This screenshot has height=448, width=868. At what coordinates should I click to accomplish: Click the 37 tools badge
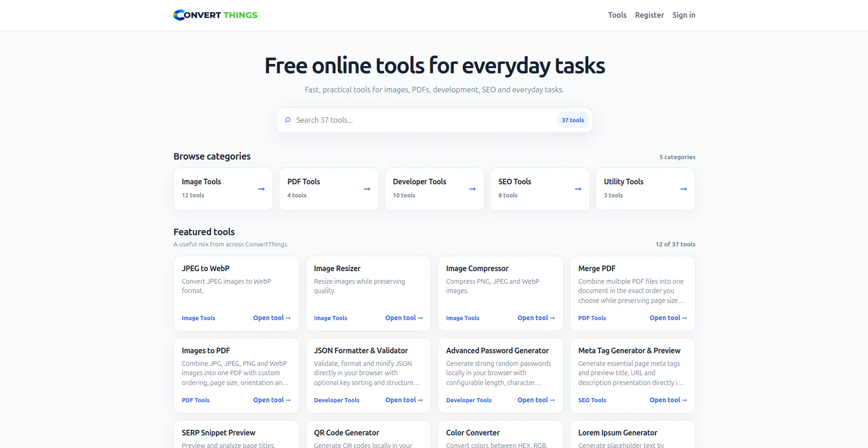point(573,120)
